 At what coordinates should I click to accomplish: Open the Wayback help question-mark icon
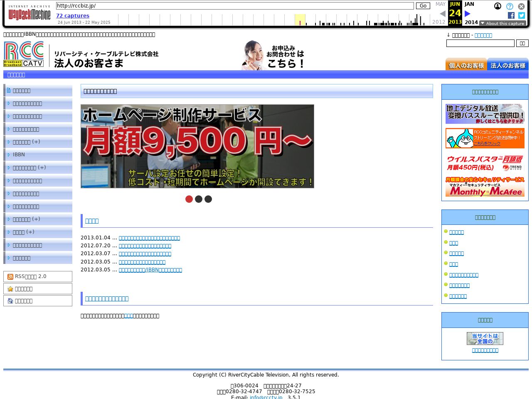510,6
